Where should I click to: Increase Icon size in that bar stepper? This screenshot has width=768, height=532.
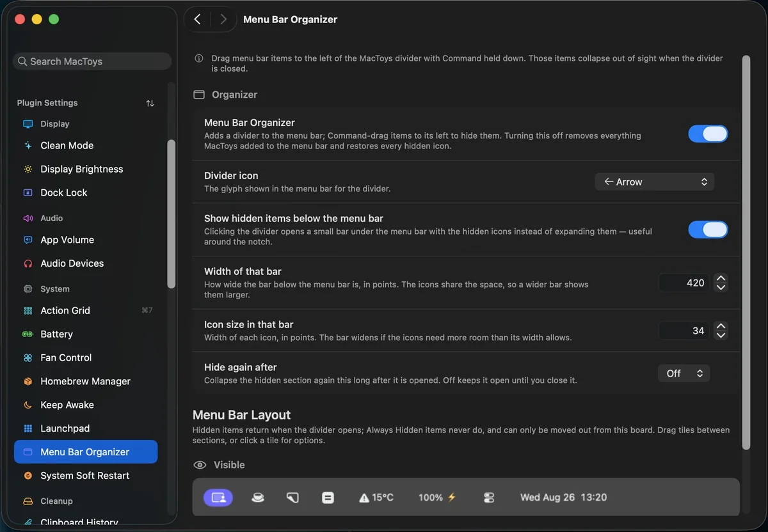[721, 326]
